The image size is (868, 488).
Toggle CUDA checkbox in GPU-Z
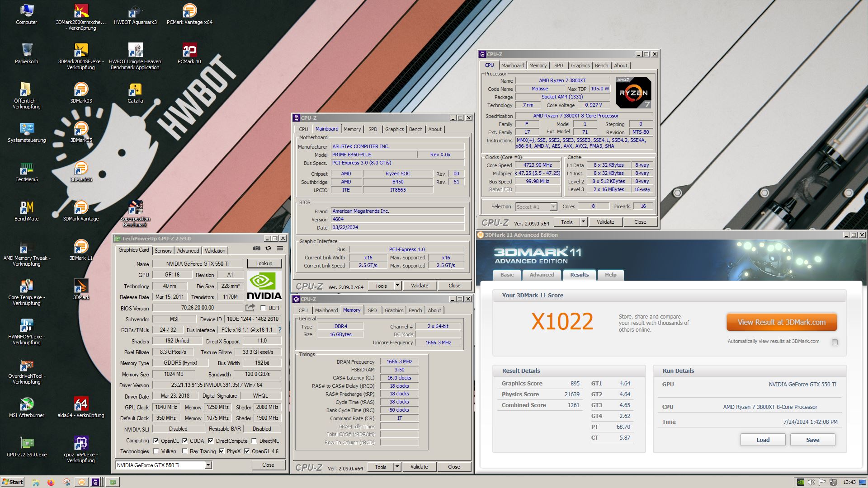click(185, 441)
